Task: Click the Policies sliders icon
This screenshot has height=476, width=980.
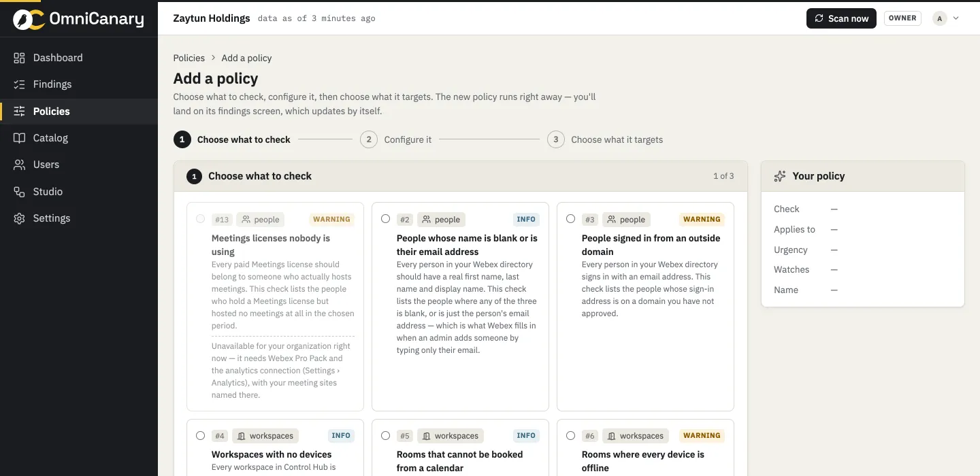Action: (19, 112)
